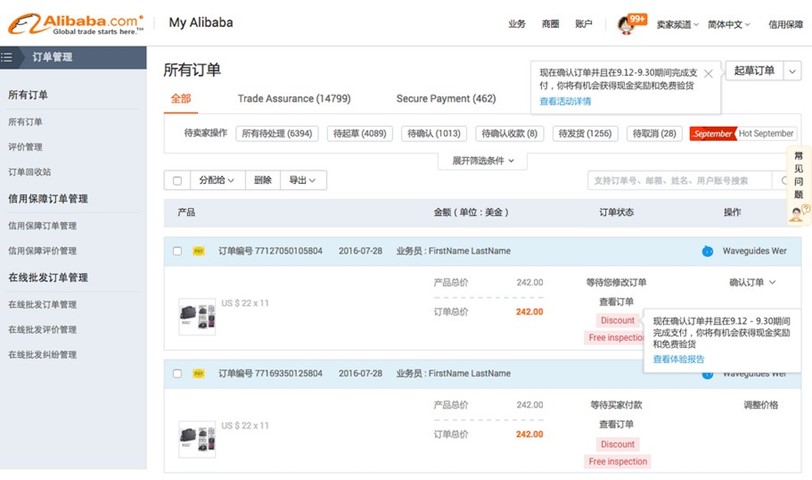The width and height of the screenshot is (812, 480).
Task: Click 调整价格 on the second order
Action: [x=761, y=405]
